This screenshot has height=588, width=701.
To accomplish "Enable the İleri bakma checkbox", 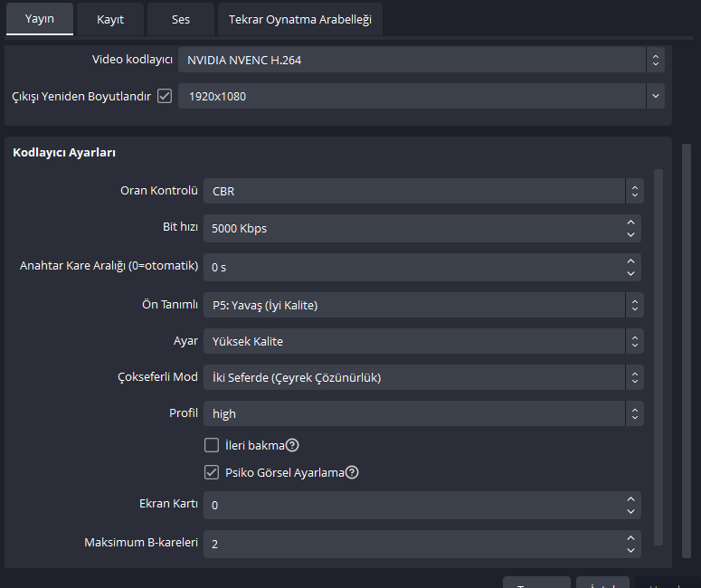I will point(212,445).
